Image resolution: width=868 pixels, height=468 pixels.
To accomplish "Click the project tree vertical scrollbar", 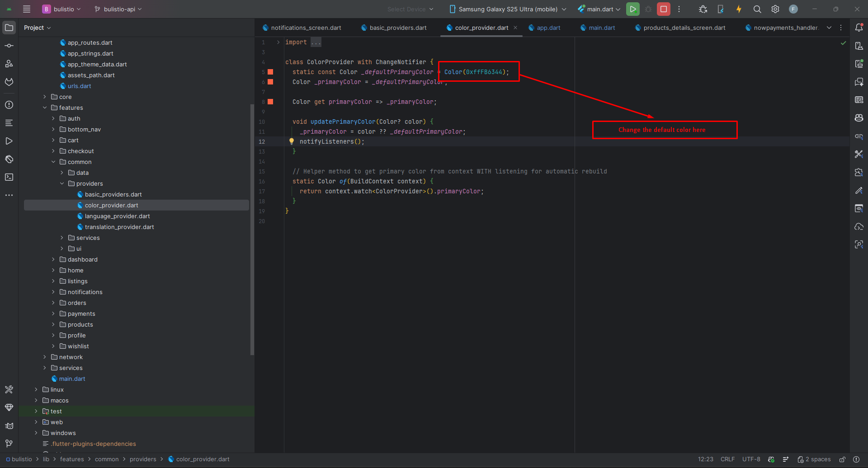I will pos(252,229).
